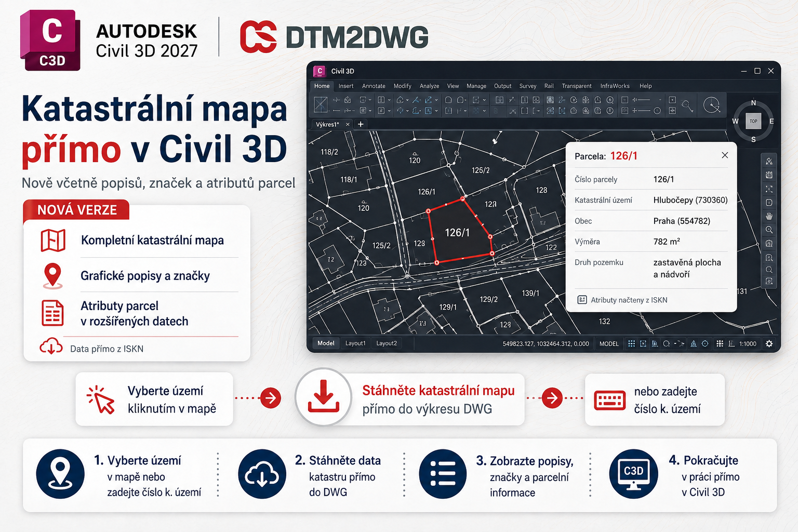Click the large clock-shaped tool in ribbon
The height and width of the screenshot is (532, 798).
[711, 104]
